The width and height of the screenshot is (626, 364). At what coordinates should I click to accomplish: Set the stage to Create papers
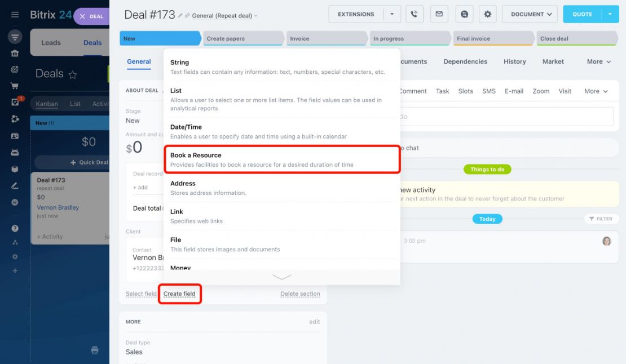click(244, 38)
